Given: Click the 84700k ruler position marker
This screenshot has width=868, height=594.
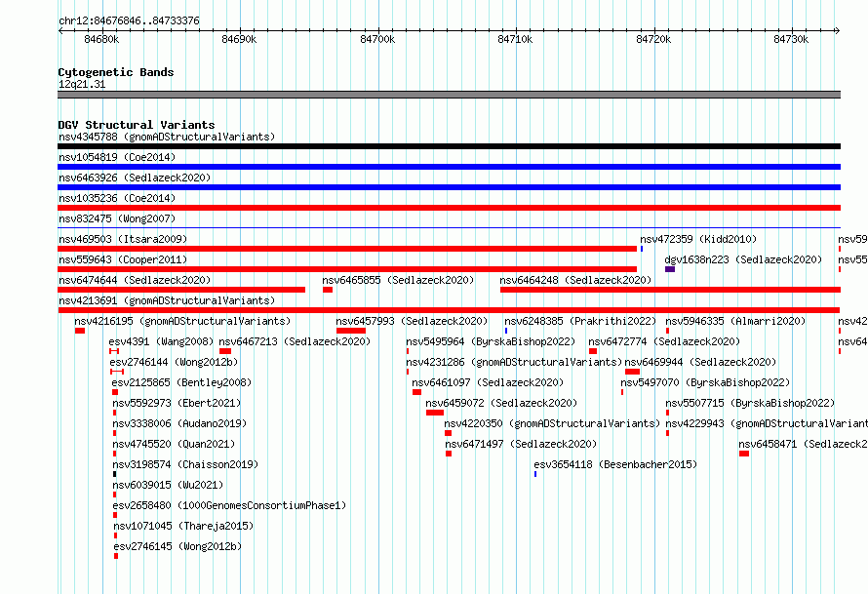Looking at the screenshot, I should [377, 39].
